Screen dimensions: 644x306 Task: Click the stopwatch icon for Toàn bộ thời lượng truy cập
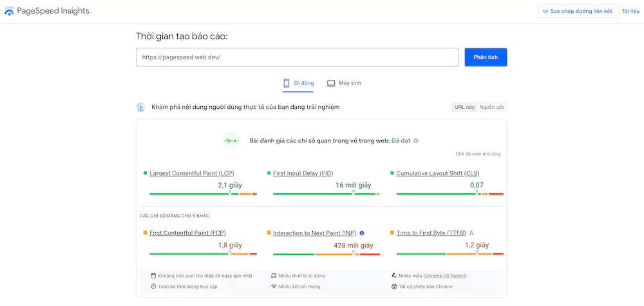pos(153,286)
